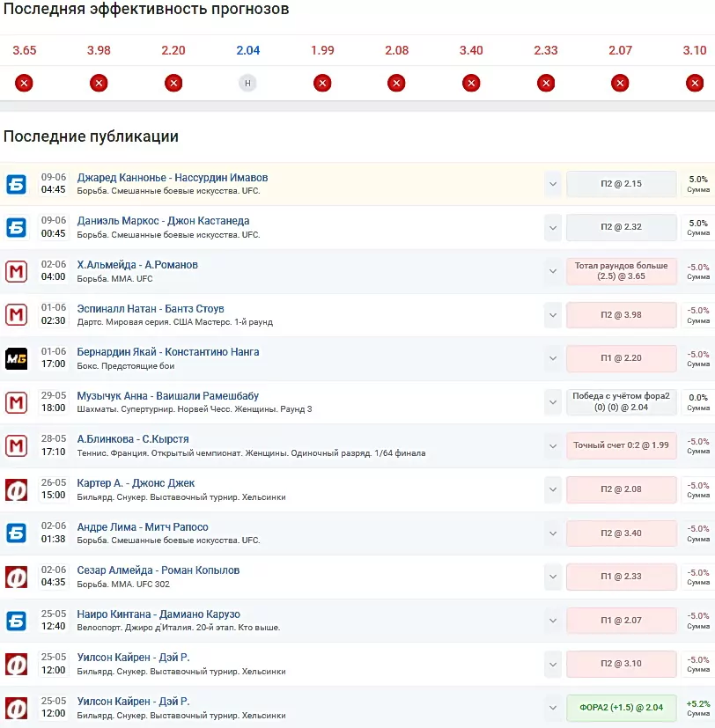Image resolution: width=715 pixels, height=728 pixels.
Task: Click Тотал раундов больше (2.5) @ 3.65 button
Action: [621, 271]
